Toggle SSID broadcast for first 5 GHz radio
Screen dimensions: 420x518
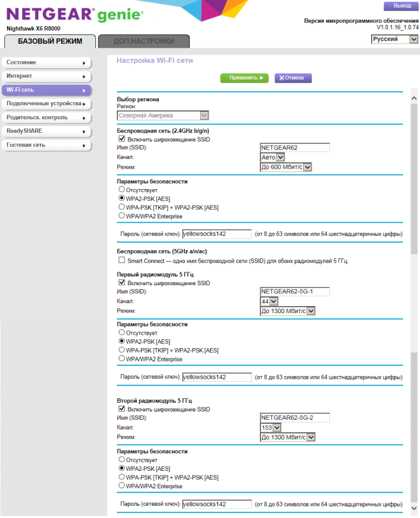122,282
